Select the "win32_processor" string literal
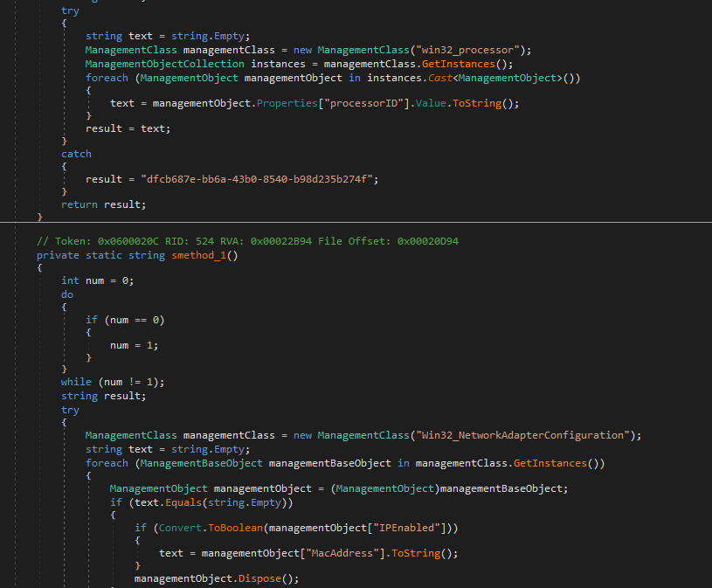This screenshot has height=588, width=712. click(x=467, y=50)
